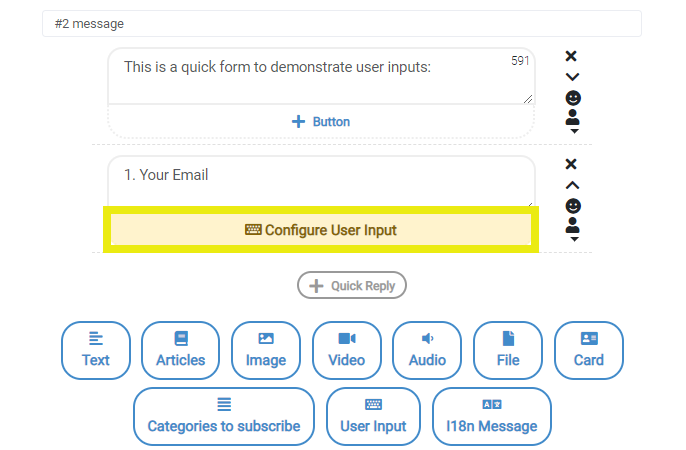Remove the first text message block
The height and width of the screenshot is (450, 686).
click(x=571, y=56)
